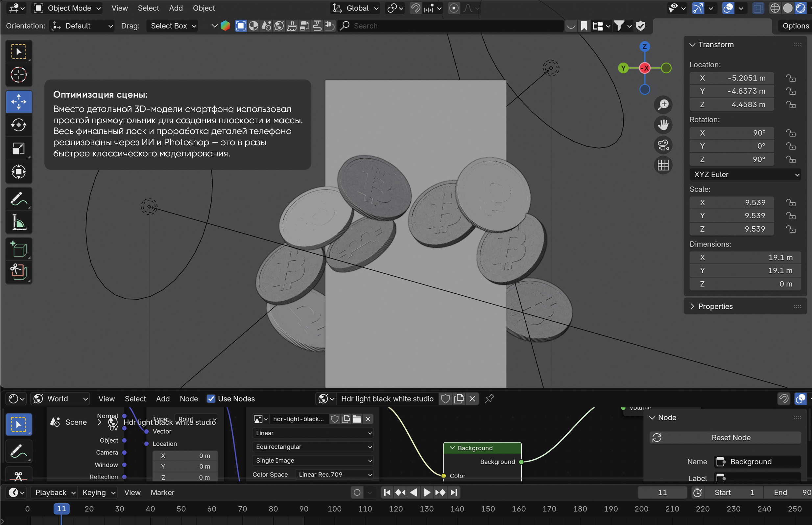The image size is (812, 525).
Task: Open the timeline Playback popover
Action: [x=55, y=492]
